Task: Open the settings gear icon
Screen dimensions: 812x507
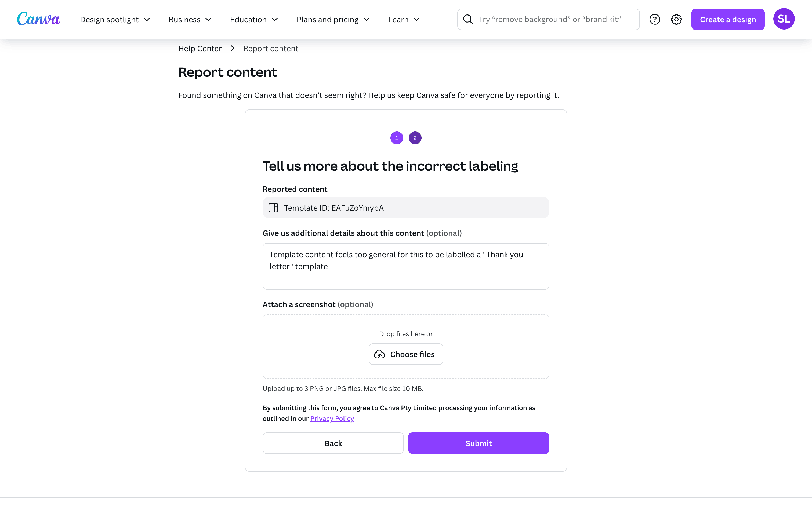Action: tap(676, 19)
